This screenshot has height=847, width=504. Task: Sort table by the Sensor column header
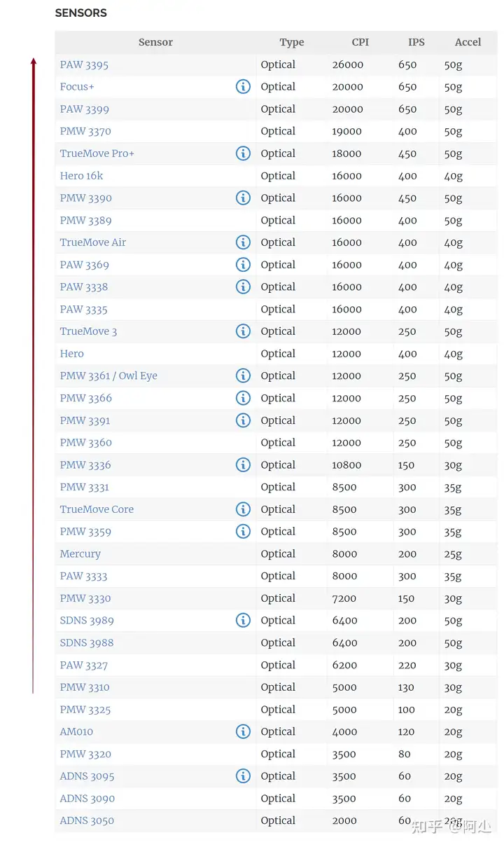click(155, 42)
